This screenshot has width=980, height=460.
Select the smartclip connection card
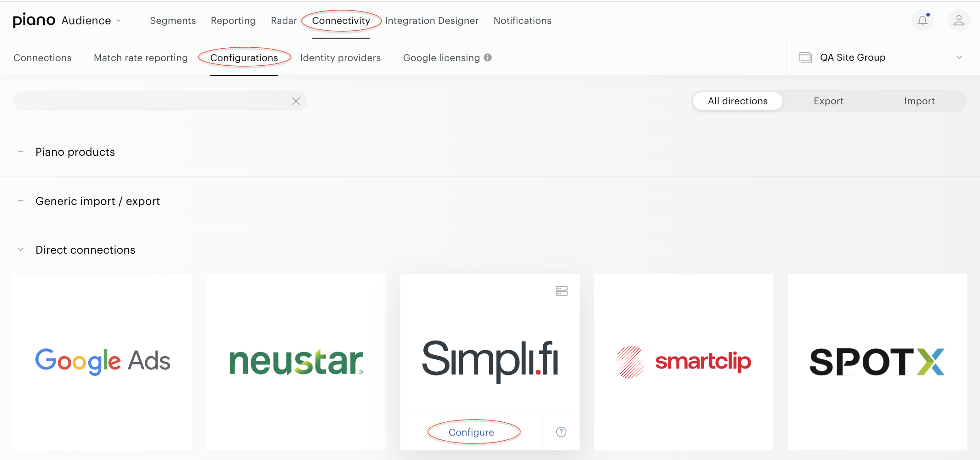point(684,362)
